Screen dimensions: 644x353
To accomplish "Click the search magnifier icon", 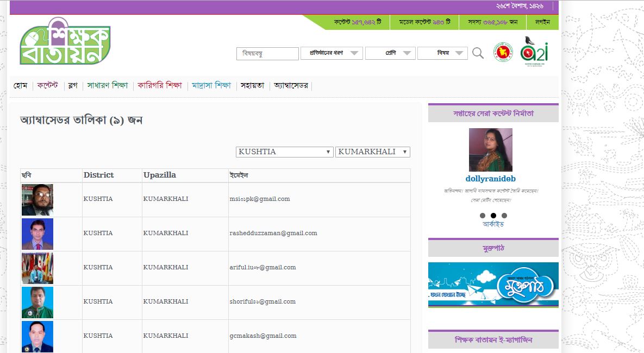I will point(478,53).
